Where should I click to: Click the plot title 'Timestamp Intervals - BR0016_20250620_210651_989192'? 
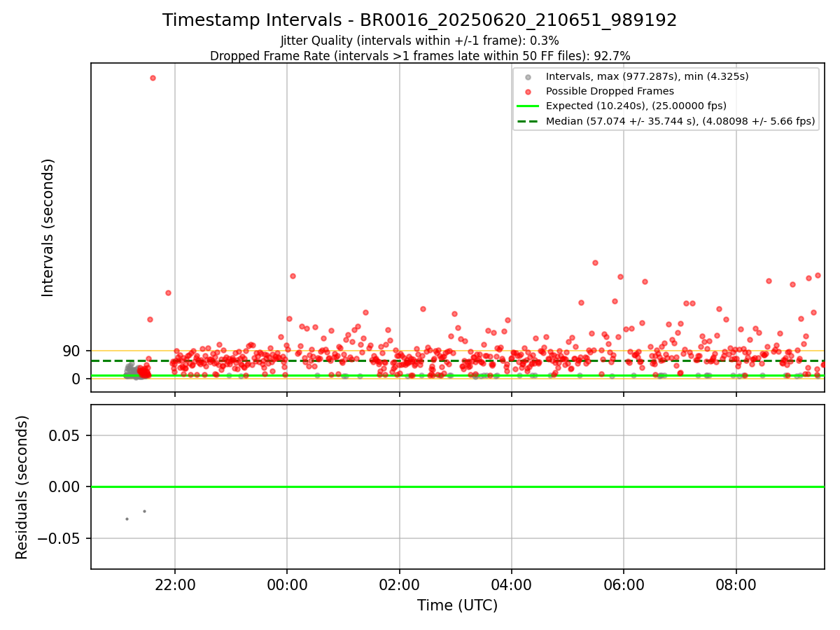[420, 20]
